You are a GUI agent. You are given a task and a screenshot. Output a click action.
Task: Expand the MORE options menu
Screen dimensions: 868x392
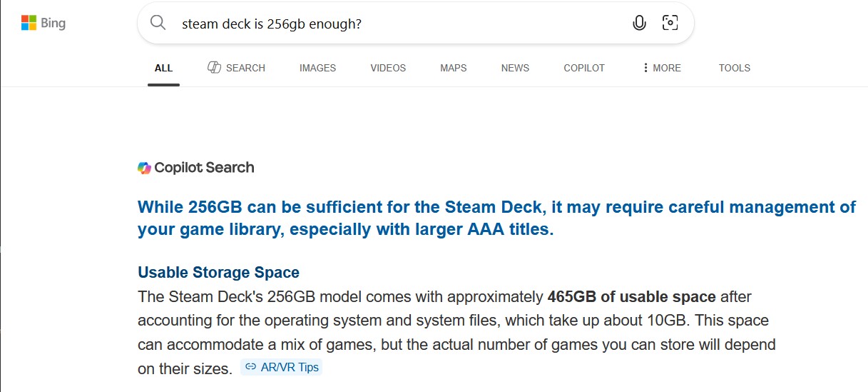click(x=661, y=68)
